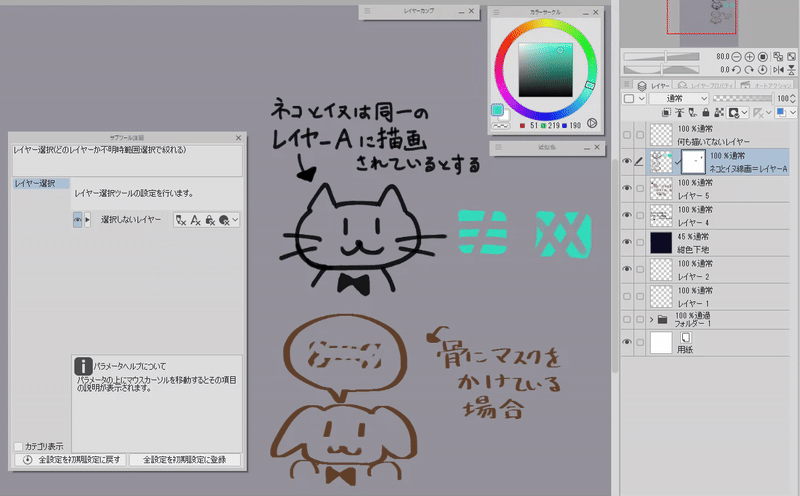Viewport: 800px width, 496px height.
Task: Click exclude paper layer icon in sub tool detail
Action: pos(224,220)
